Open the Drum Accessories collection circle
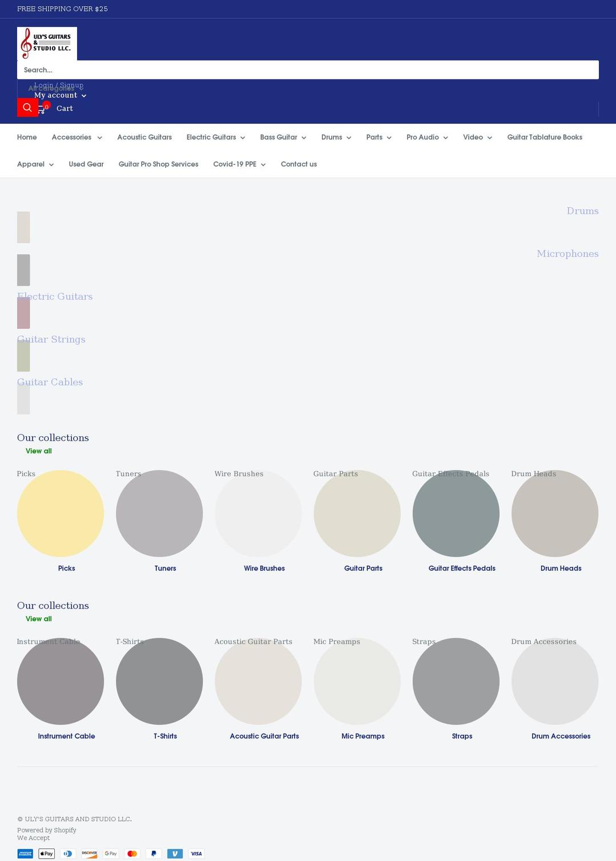Image resolution: width=616 pixels, height=861 pixels. click(x=555, y=681)
